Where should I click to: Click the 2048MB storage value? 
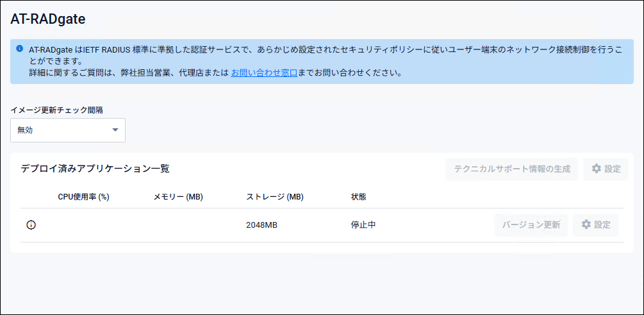[x=261, y=225]
